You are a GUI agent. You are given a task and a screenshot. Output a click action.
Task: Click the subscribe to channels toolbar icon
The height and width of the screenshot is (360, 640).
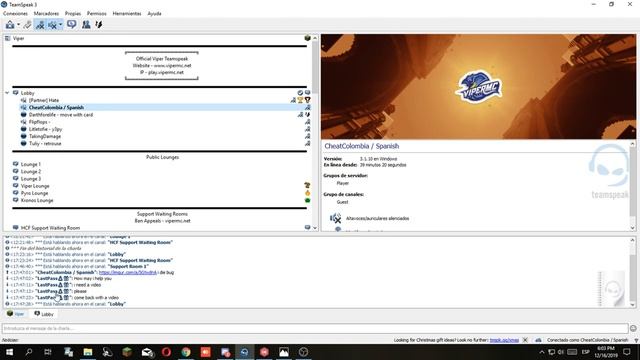(x=99, y=25)
